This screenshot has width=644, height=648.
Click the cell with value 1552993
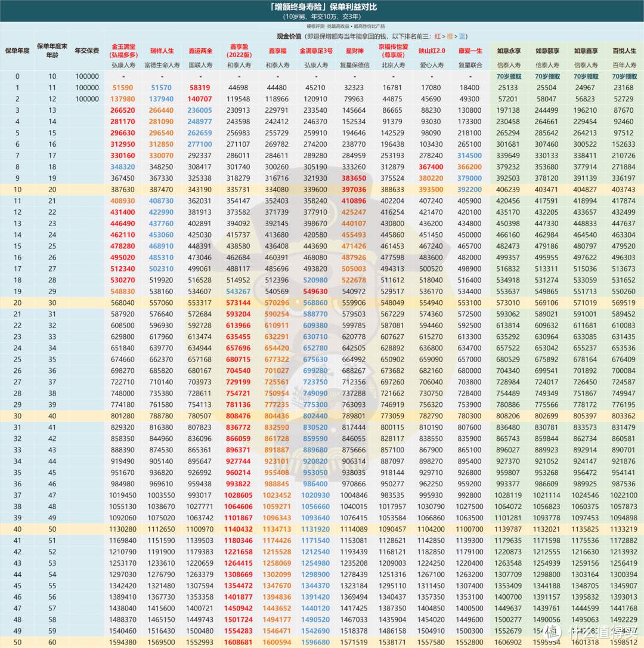[x=200, y=643]
